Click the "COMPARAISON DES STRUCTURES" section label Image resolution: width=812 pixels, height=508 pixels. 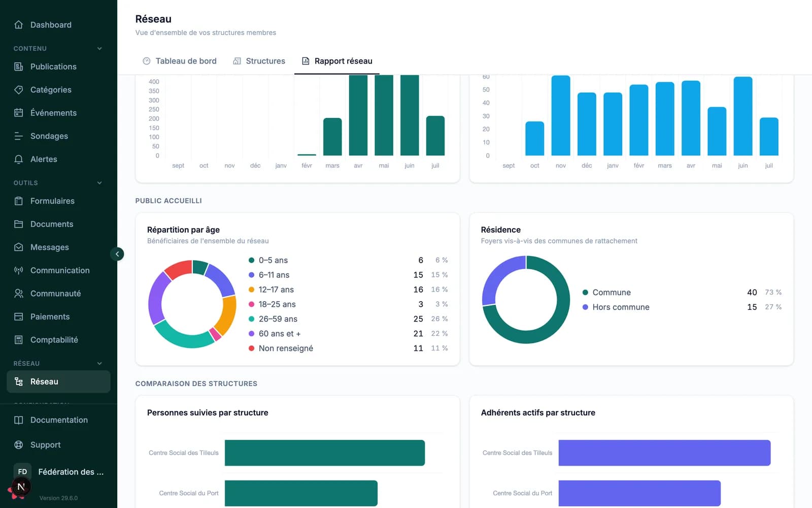[196, 384]
